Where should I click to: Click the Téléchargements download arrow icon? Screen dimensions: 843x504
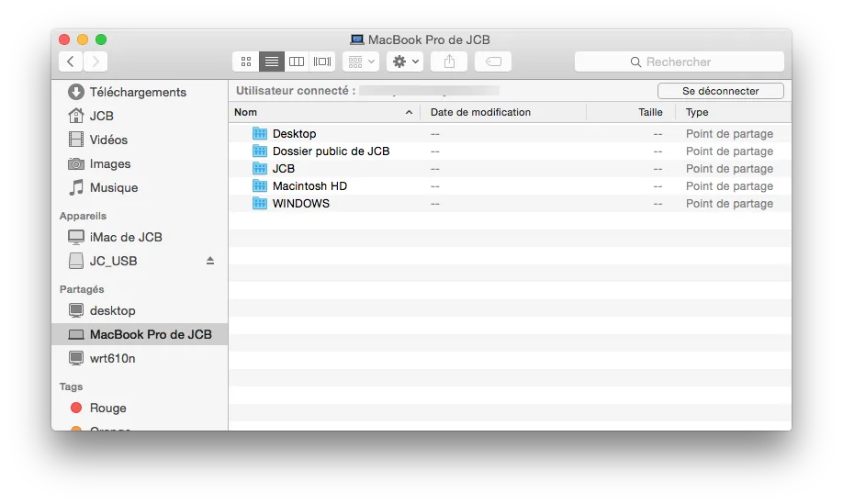76,92
